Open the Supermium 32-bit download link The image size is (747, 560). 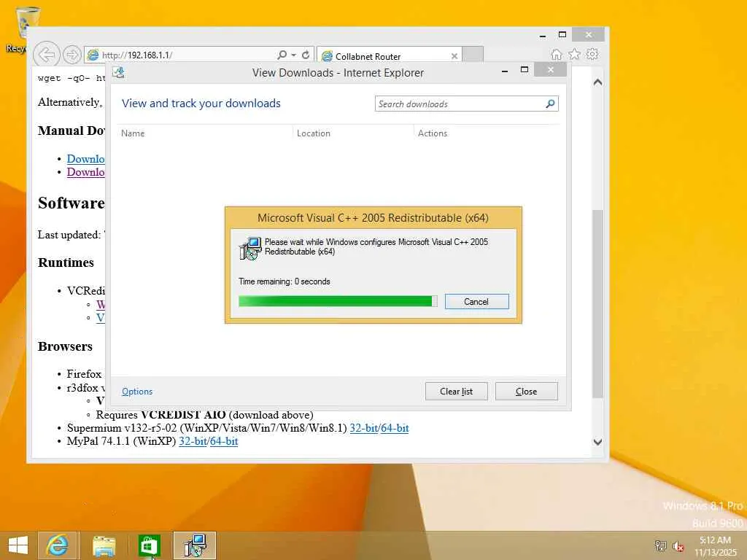point(363,427)
